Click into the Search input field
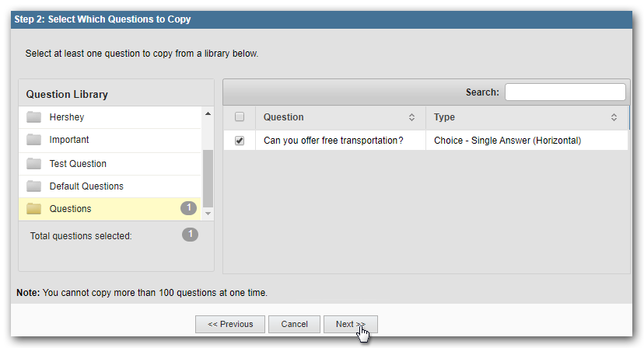Viewport: 644px width, 348px height. point(565,92)
